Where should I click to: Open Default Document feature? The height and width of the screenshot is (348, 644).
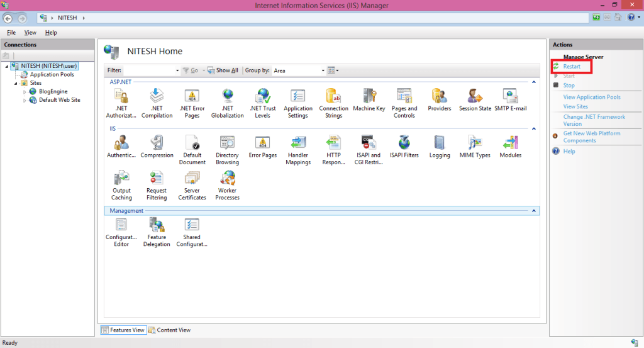click(x=192, y=150)
